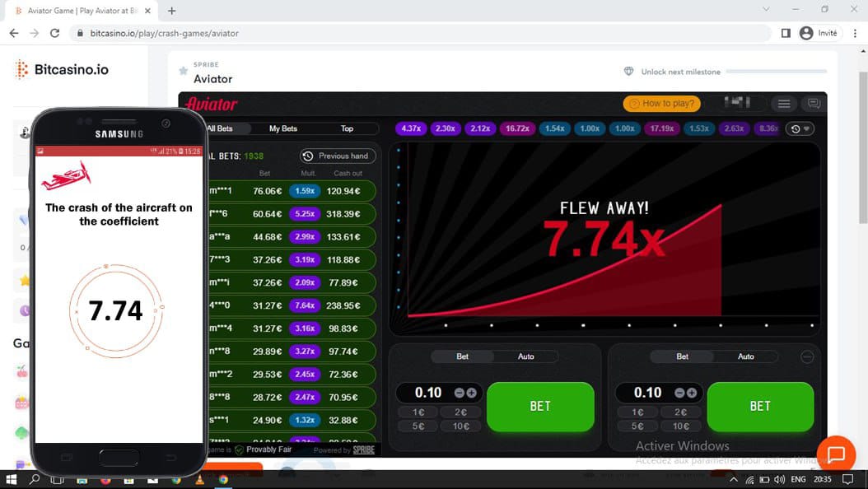Open the ENG language switcher
Image resolution: width=868 pixels, height=489 pixels.
(x=798, y=480)
